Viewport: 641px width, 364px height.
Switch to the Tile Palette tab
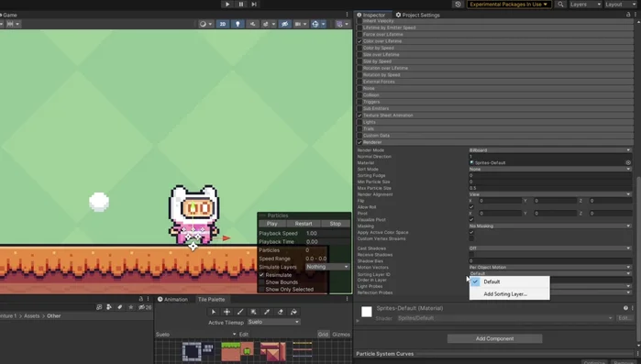pyautogui.click(x=211, y=300)
